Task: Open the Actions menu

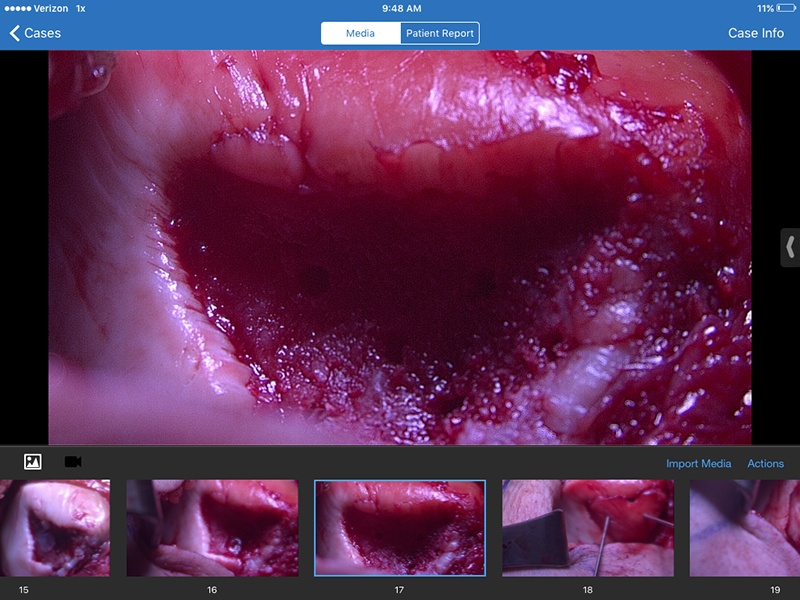Action: coord(765,463)
